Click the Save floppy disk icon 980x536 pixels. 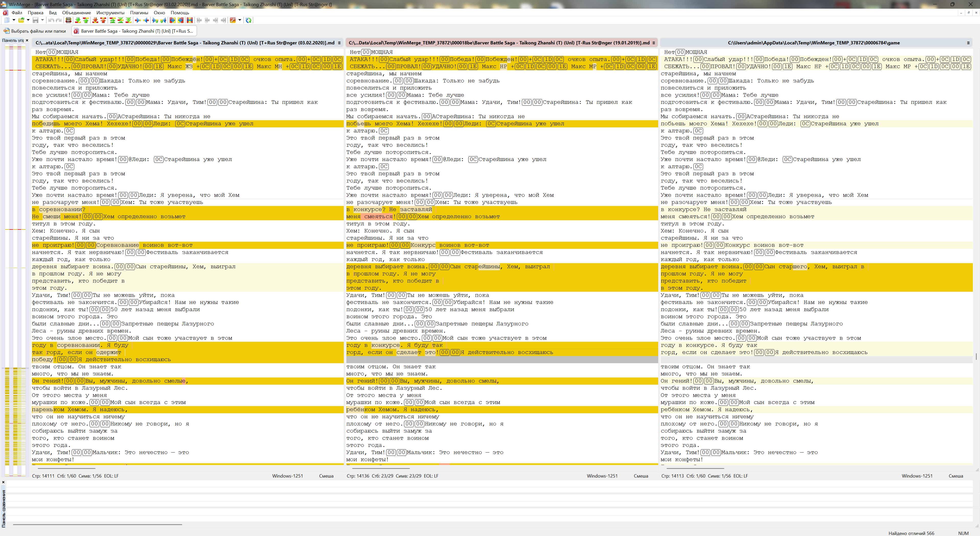coord(35,20)
